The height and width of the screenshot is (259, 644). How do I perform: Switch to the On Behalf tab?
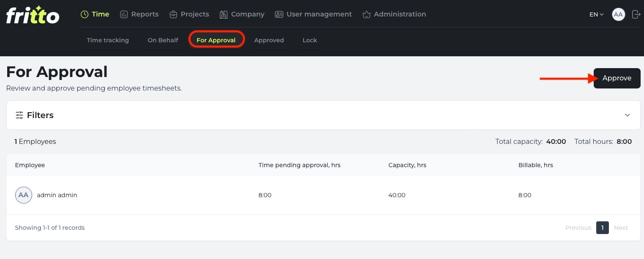click(163, 40)
